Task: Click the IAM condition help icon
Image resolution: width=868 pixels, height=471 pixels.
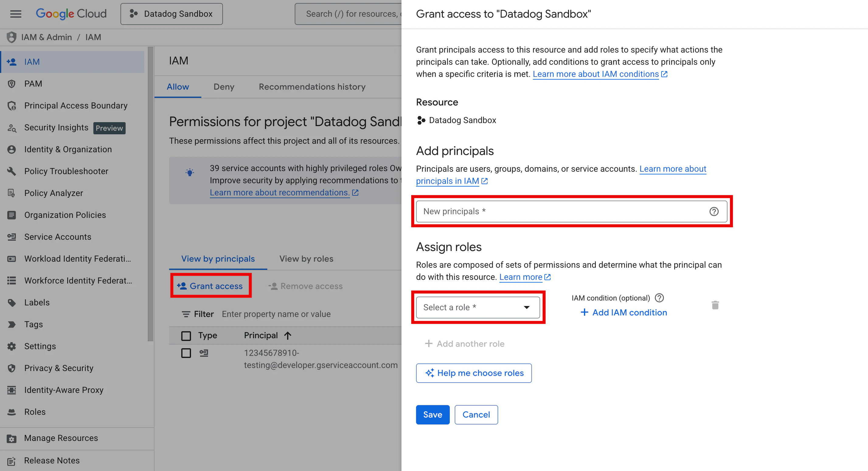Action: [x=659, y=298]
